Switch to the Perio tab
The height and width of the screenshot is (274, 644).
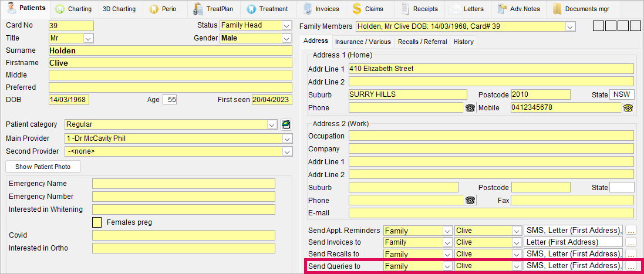[164, 9]
